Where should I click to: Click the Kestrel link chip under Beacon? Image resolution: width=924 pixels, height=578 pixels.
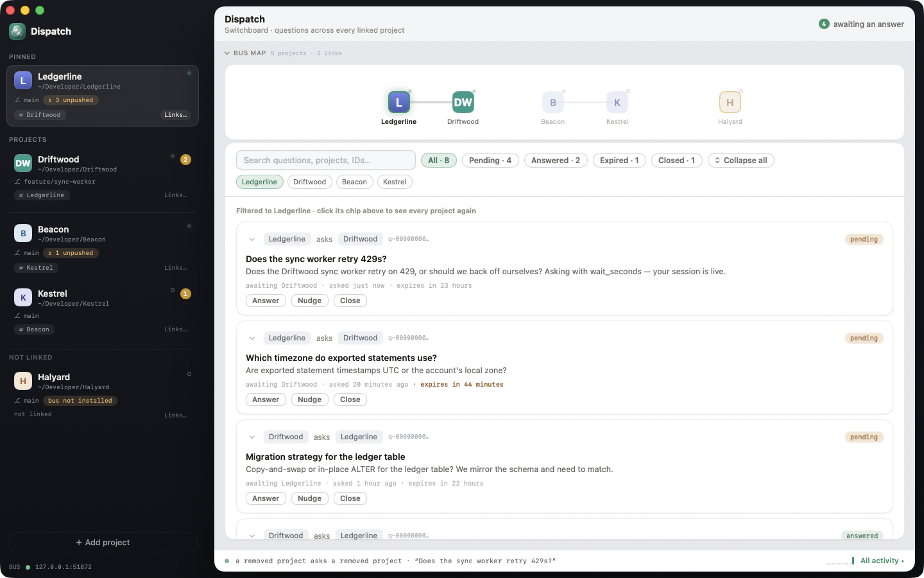(x=36, y=268)
